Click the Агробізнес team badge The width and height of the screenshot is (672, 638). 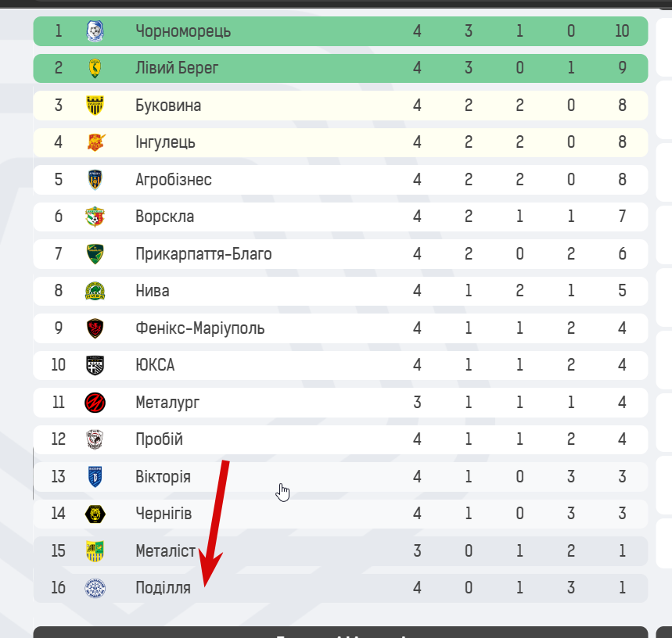click(x=95, y=179)
